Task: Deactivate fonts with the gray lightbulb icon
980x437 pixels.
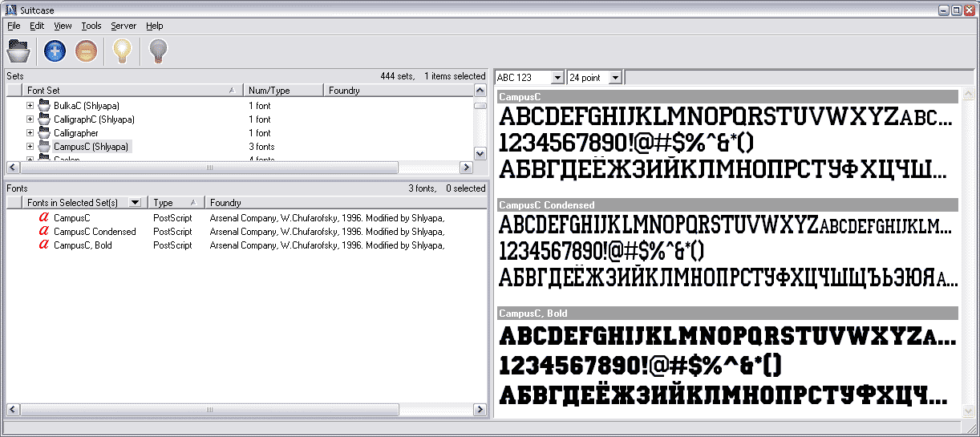Action: pyautogui.click(x=159, y=51)
